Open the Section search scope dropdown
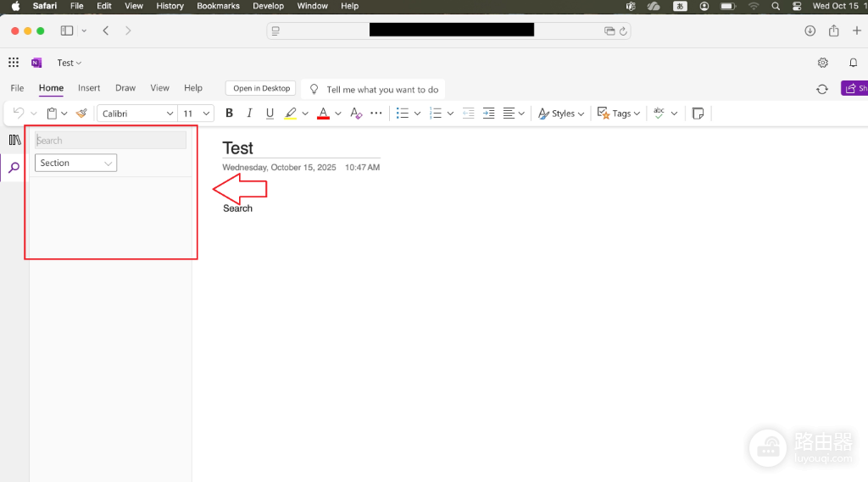Image resolution: width=868 pixels, height=482 pixels. coord(75,163)
